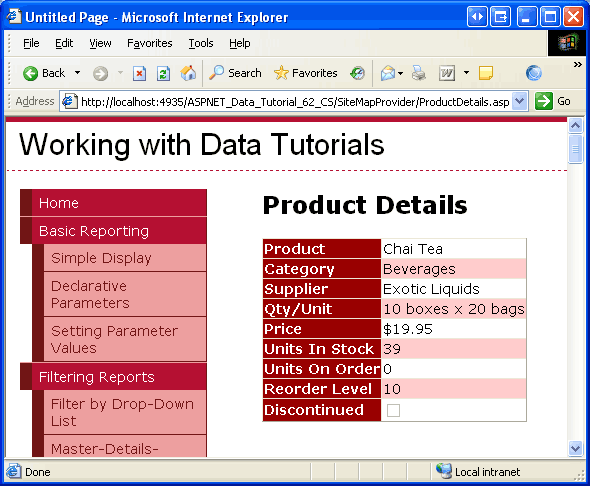The height and width of the screenshot is (486, 590).
Task: Open the Favorites star toolbar button
Action: (x=306, y=73)
